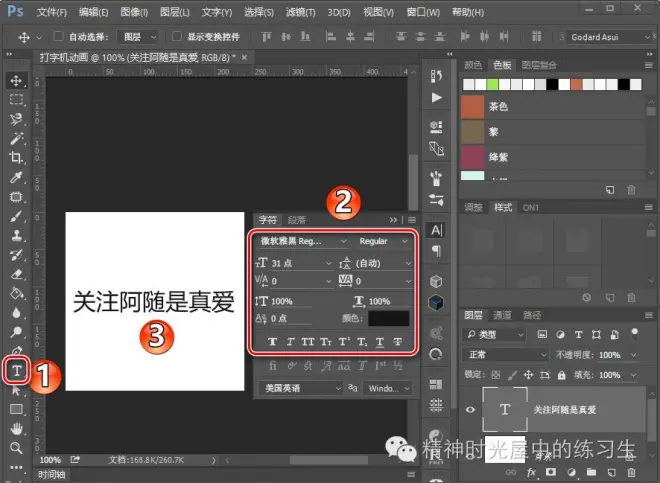Click the 不透明度 100% field
The image size is (660, 483).
(x=609, y=355)
